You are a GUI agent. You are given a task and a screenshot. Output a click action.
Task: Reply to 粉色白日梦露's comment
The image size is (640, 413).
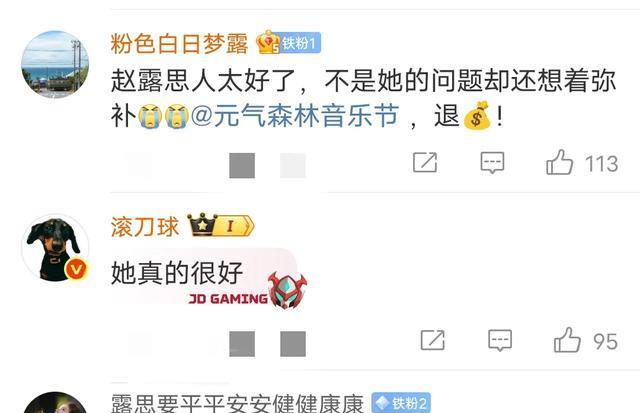pos(492,163)
